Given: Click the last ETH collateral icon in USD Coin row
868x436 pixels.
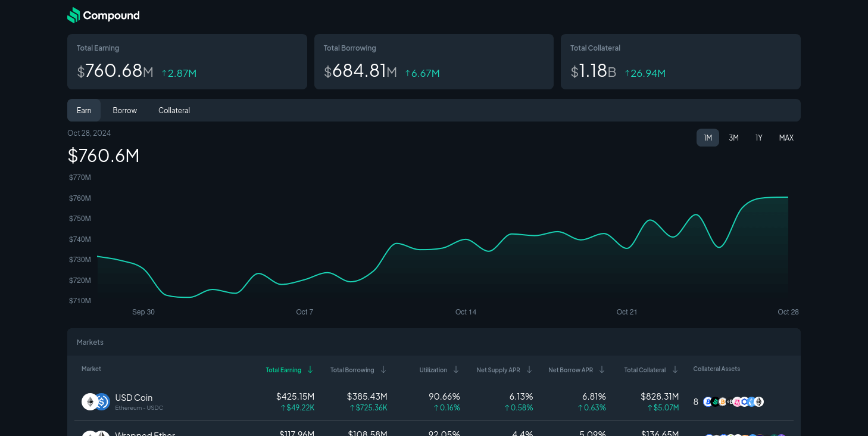Looking at the screenshot, I should pos(759,401).
